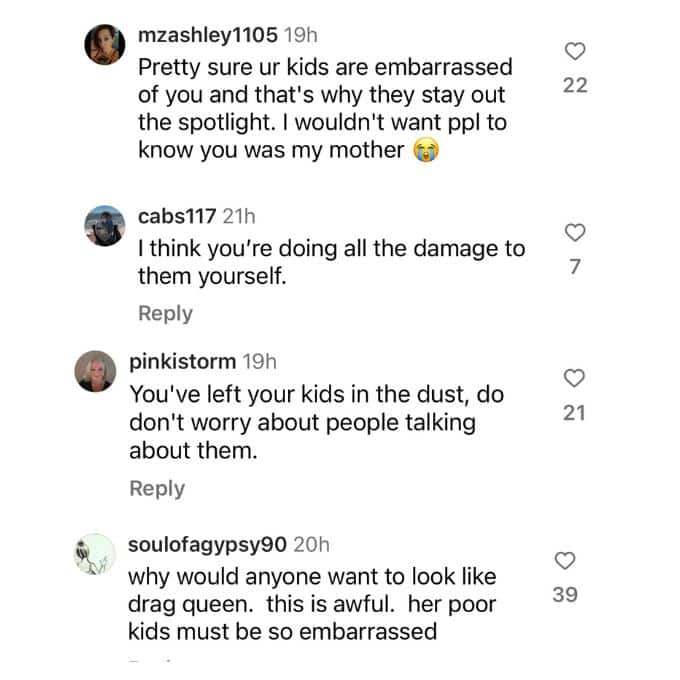Open the 39 likes list
This screenshot has height=680, width=680.
click(x=565, y=595)
